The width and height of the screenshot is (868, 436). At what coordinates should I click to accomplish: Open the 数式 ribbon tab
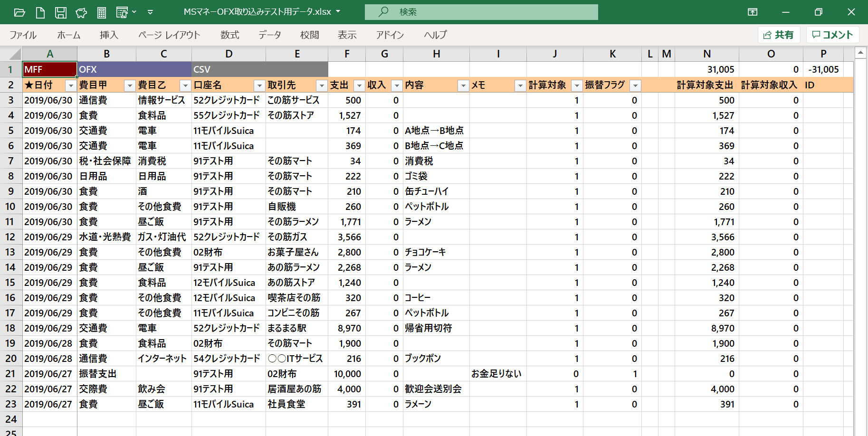tap(230, 35)
